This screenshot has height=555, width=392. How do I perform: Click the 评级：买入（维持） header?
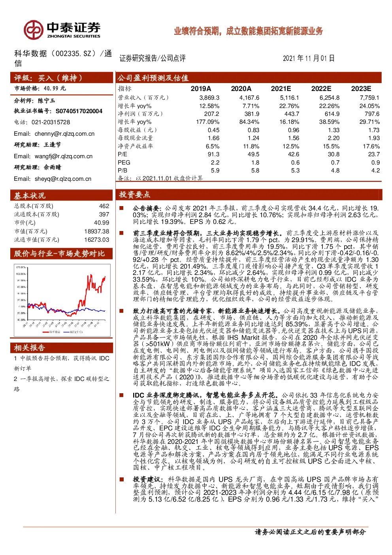(61, 78)
